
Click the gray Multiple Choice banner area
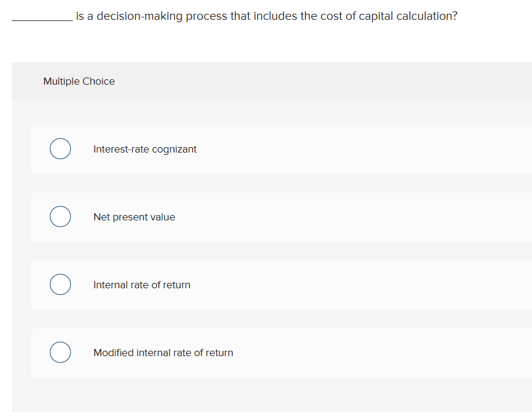pyautogui.click(x=270, y=81)
